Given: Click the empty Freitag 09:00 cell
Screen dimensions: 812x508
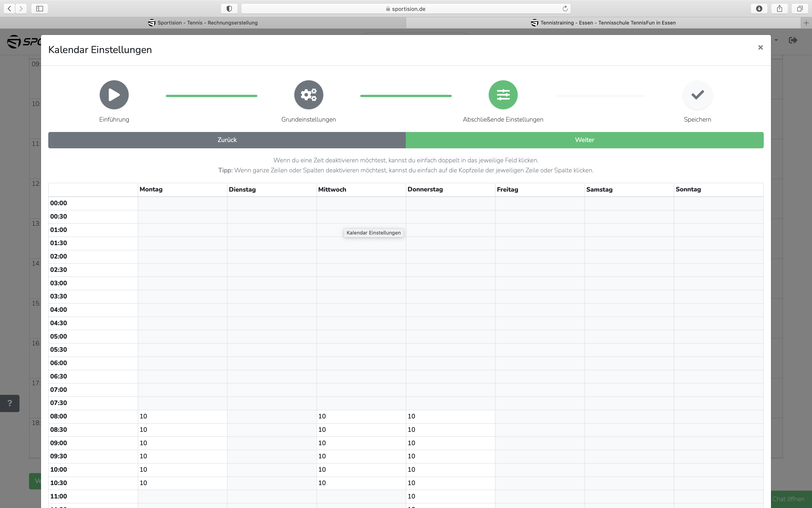Looking at the screenshot, I should (x=540, y=443).
